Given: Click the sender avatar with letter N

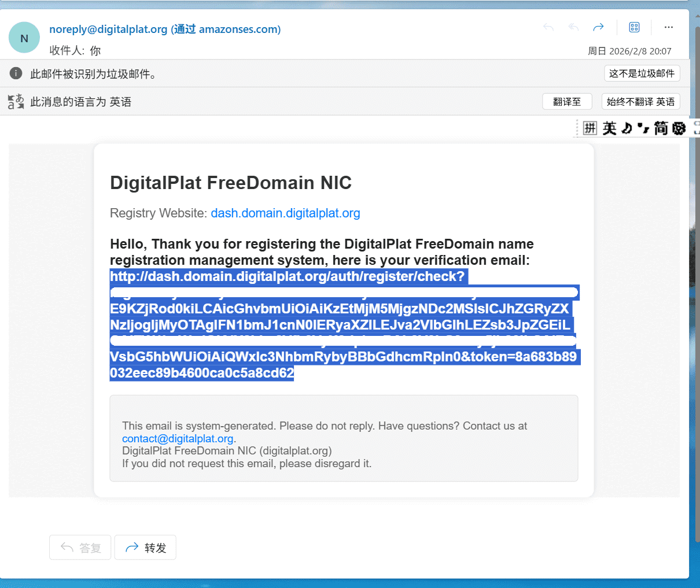Looking at the screenshot, I should click(24, 38).
